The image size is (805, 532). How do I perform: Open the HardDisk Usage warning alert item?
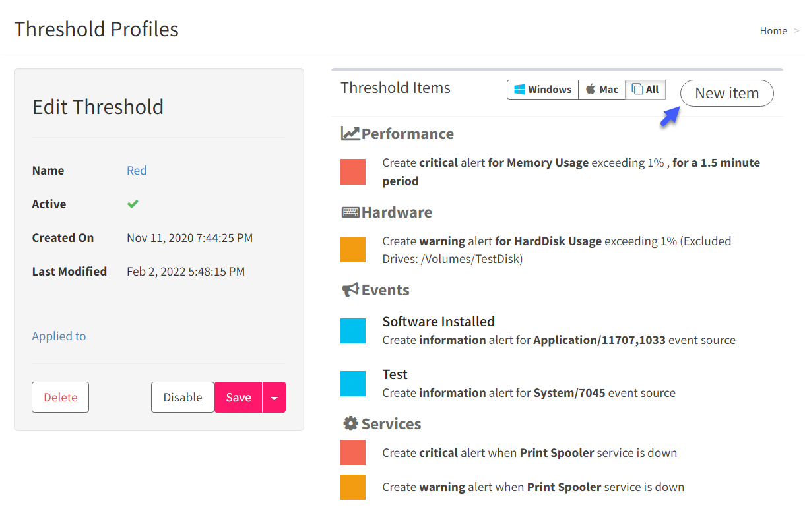pos(557,250)
